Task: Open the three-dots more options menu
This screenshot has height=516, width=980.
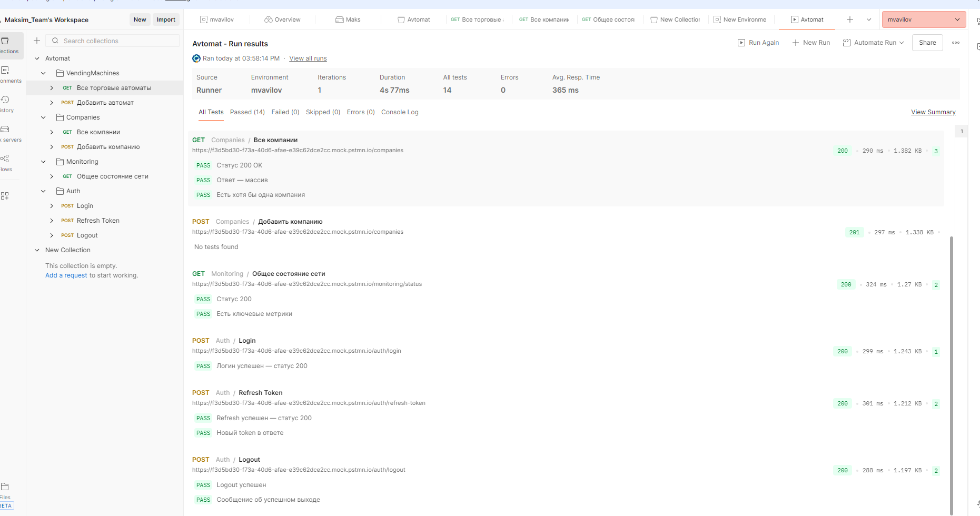Action: [955, 43]
